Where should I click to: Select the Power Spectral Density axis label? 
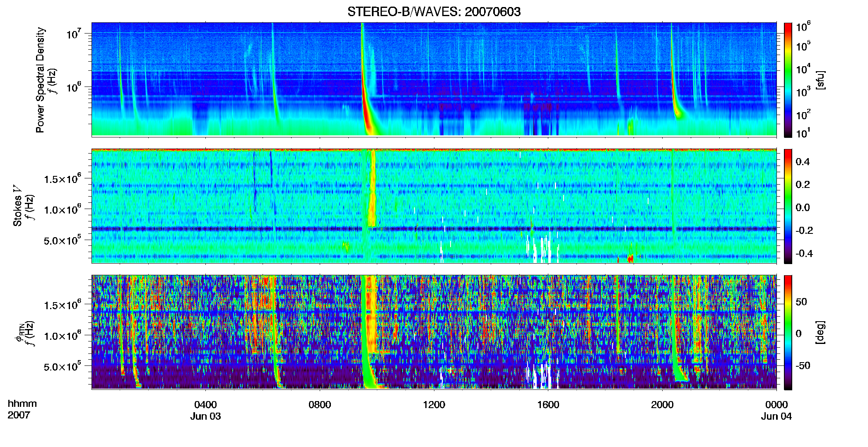[40, 80]
